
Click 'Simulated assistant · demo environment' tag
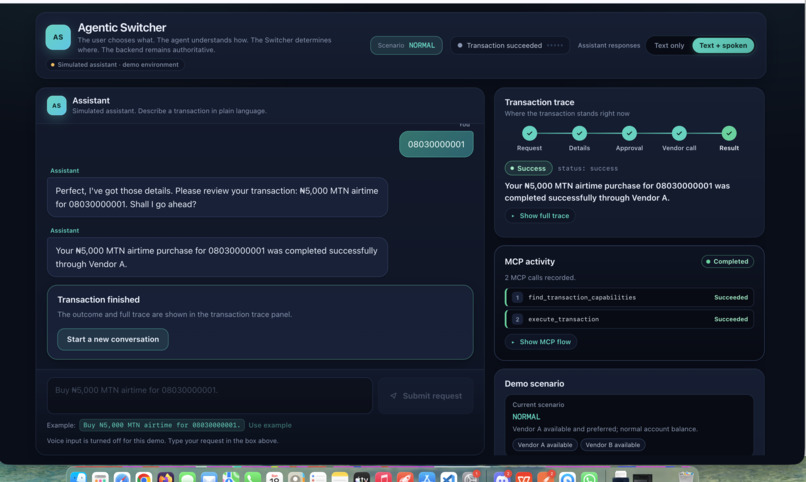point(115,65)
